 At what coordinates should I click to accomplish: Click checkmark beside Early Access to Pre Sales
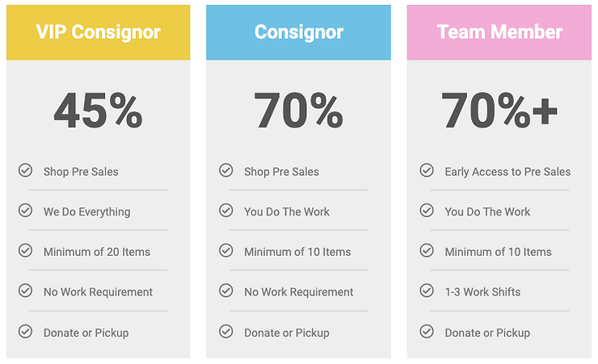click(x=427, y=170)
